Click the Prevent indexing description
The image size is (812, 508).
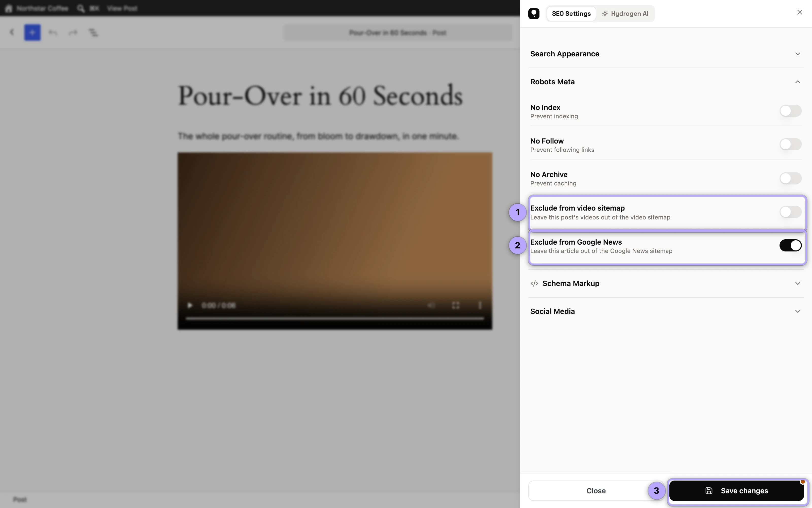[554, 116]
